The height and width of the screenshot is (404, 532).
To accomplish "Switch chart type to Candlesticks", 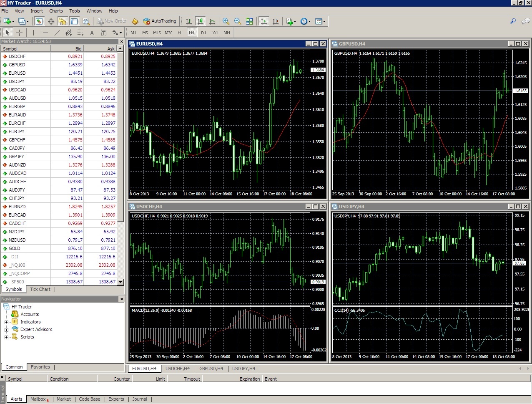I will [201, 21].
